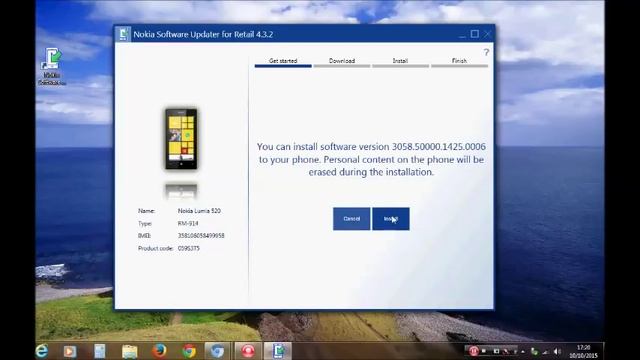
Task: Click the product code value
Action: [189, 248]
